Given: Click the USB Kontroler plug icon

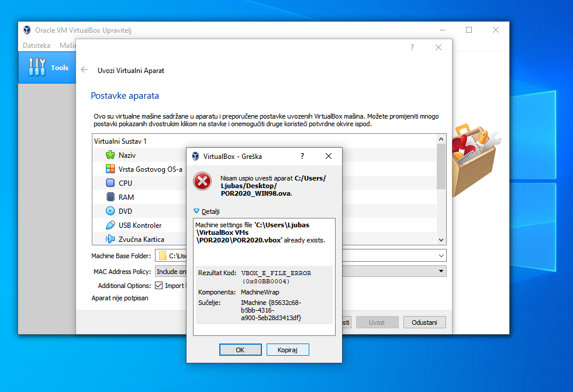Looking at the screenshot, I should click(x=110, y=225).
